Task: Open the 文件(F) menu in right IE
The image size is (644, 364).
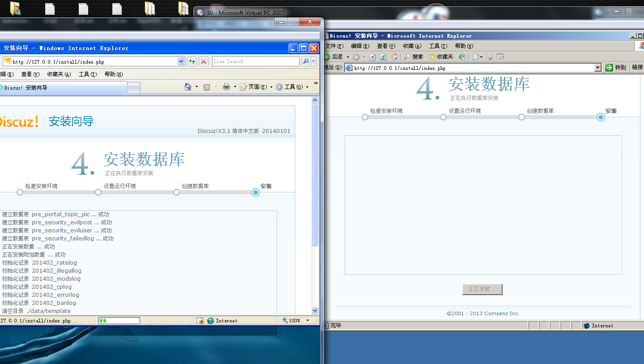Action: click(334, 46)
